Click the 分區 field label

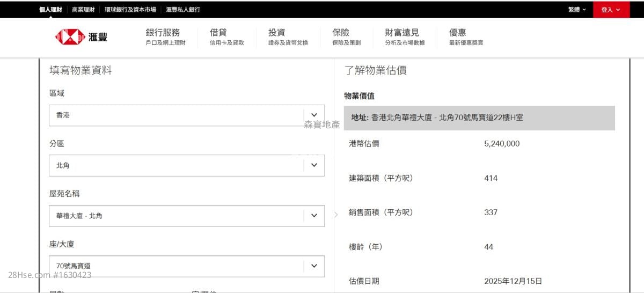(x=57, y=144)
